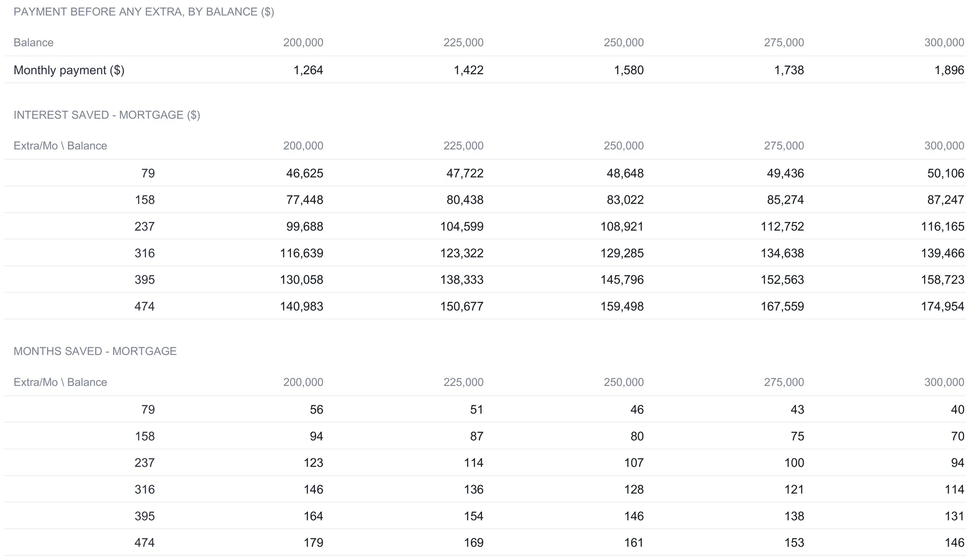
Task: Click interest saved cell 134,638
Action: pyautogui.click(x=782, y=253)
